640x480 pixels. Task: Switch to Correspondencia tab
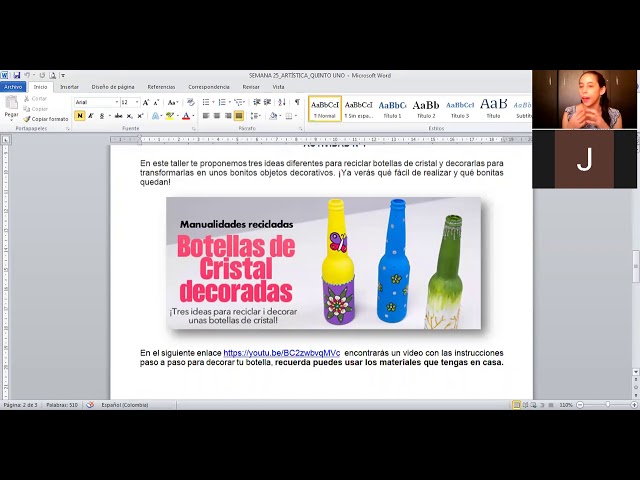pos(209,87)
